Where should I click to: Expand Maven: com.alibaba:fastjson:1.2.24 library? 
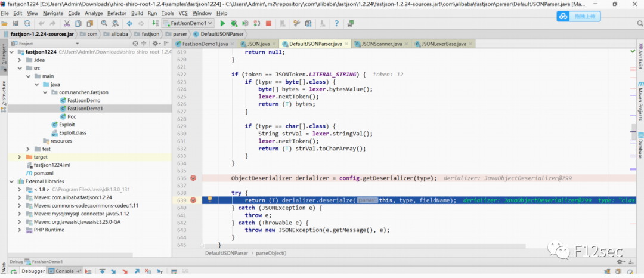[x=19, y=197]
